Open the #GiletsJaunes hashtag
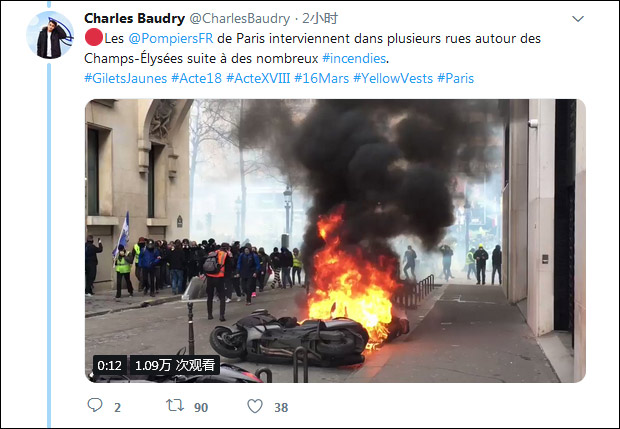The image size is (620, 429). 126,78
